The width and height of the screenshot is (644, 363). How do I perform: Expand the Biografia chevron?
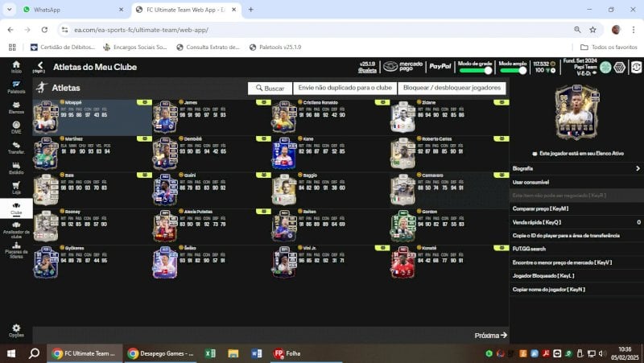pyautogui.click(x=638, y=168)
